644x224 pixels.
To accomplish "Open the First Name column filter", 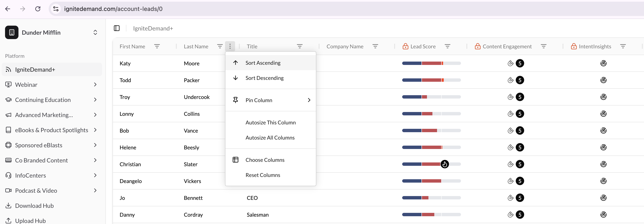I will pyautogui.click(x=157, y=46).
